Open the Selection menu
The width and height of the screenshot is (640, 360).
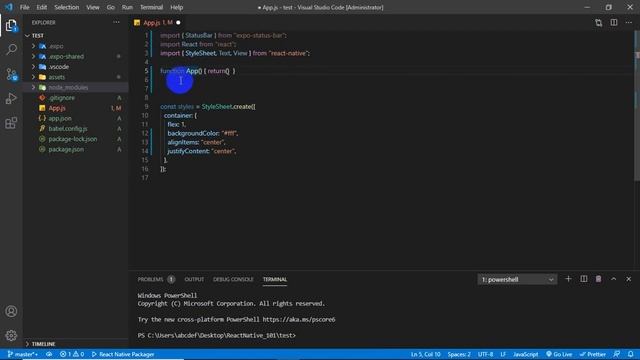pyautogui.click(x=67, y=7)
